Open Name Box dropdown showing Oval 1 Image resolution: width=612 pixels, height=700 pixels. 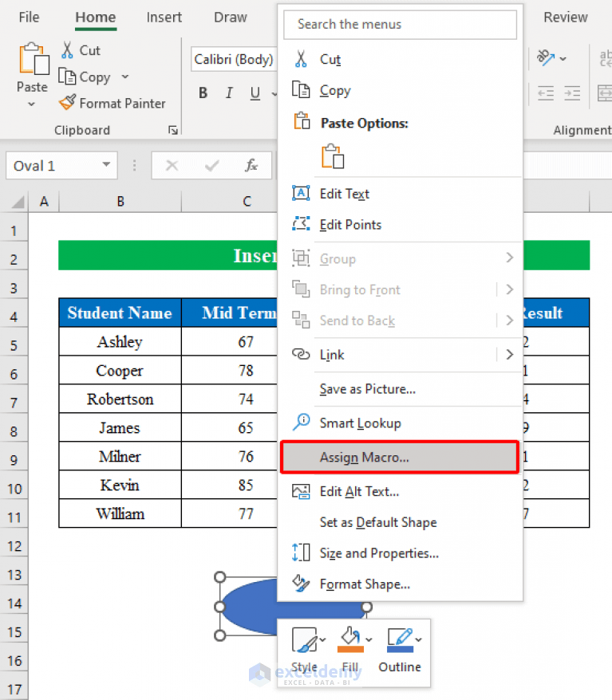coord(106,164)
